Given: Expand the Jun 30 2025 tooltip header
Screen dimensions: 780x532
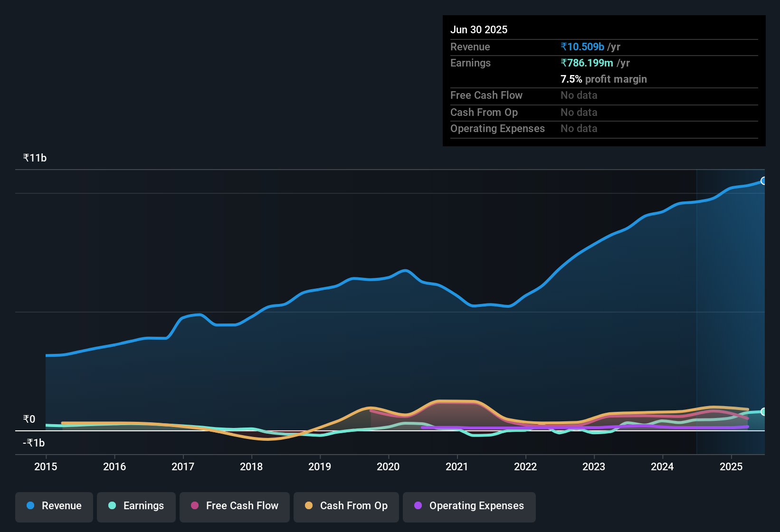Looking at the screenshot, I should pos(479,29).
